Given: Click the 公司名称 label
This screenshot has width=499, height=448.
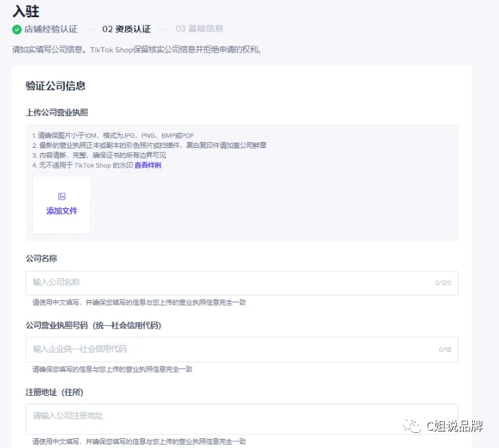Looking at the screenshot, I should click(x=41, y=258).
